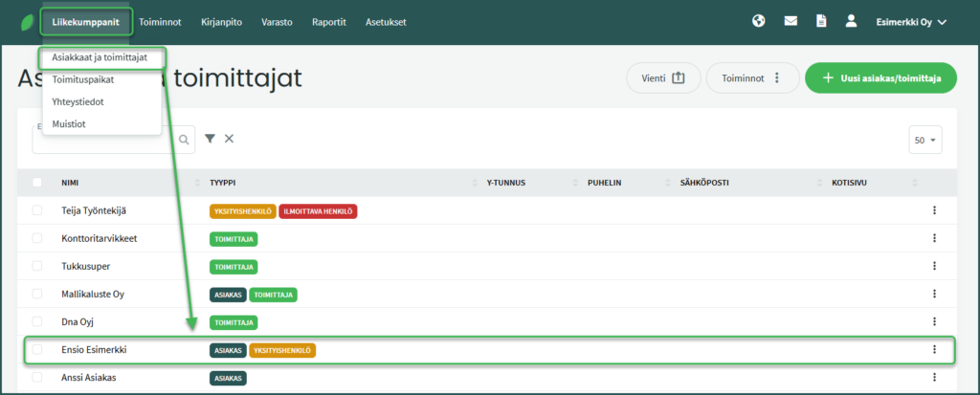Open the Toiminnot actions dropdown button
Image resolution: width=980 pixels, height=395 pixels.
[x=752, y=78]
